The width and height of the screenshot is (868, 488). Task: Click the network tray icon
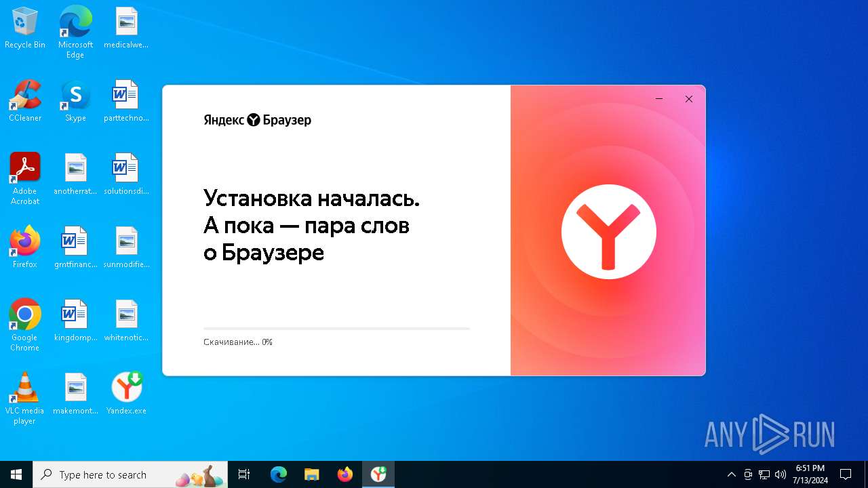coord(764,474)
